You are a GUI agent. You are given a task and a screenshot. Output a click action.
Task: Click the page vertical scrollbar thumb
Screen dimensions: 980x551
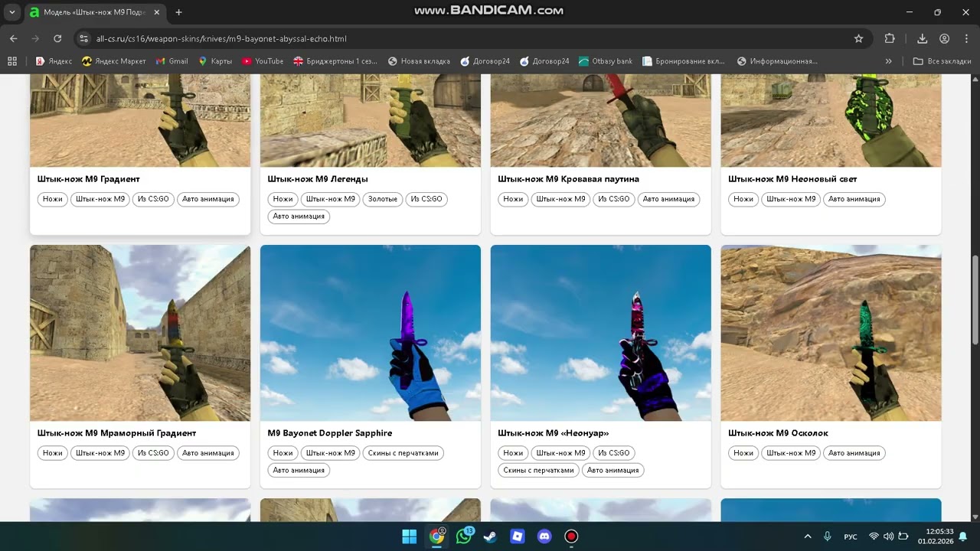[x=975, y=300]
